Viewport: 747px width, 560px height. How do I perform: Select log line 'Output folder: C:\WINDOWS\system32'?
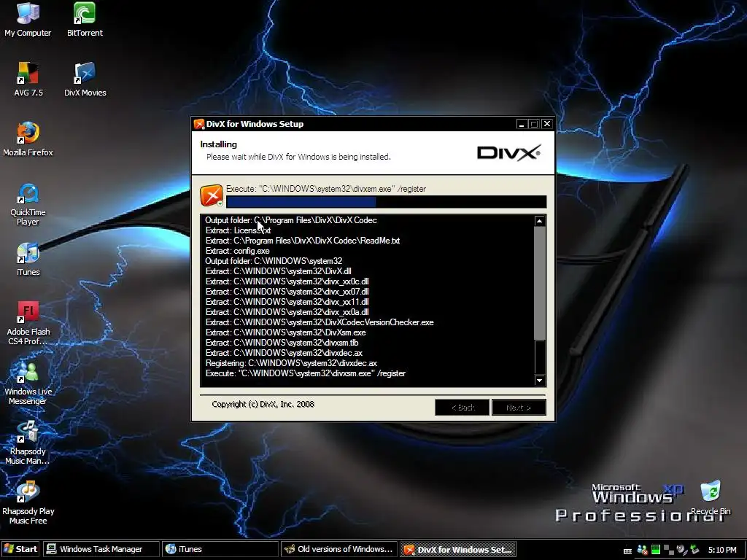pyautogui.click(x=274, y=261)
